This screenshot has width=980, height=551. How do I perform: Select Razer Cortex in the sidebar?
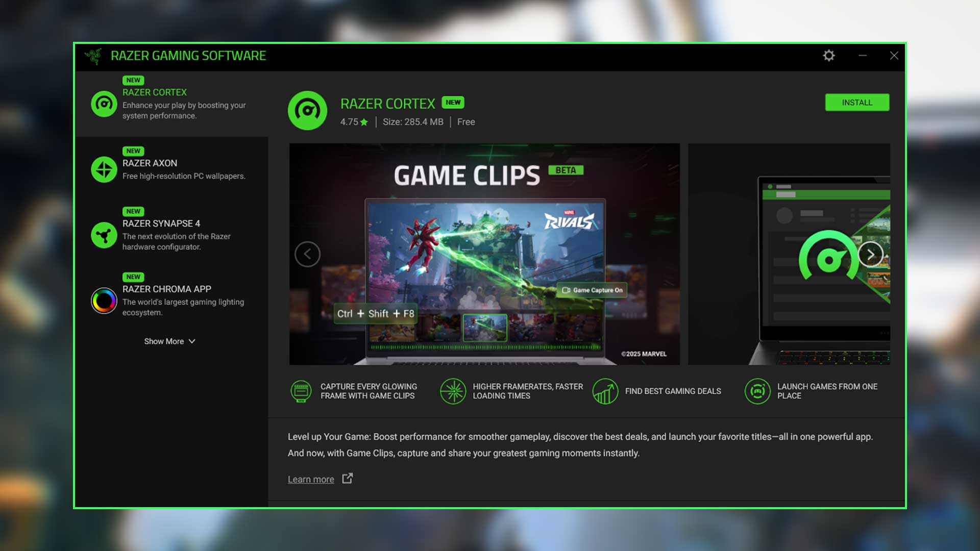(x=171, y=104)
